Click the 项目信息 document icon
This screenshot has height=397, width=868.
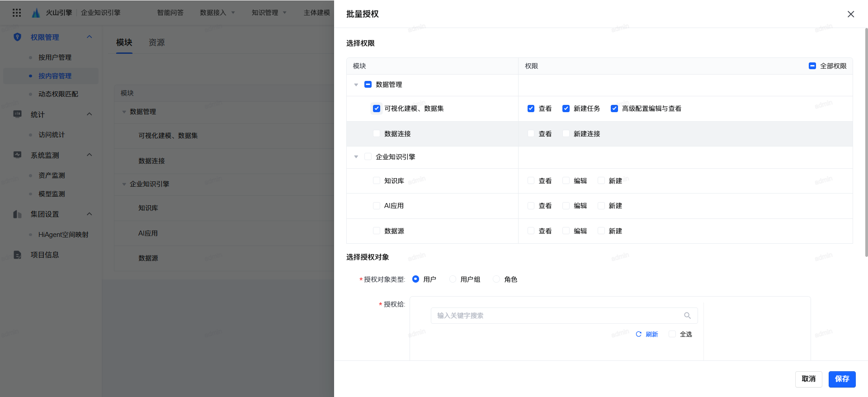17,255
